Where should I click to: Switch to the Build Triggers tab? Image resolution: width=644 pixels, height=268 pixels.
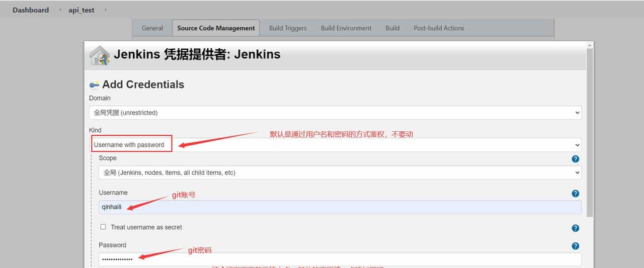pyautogui.click(x=288, y=28)
